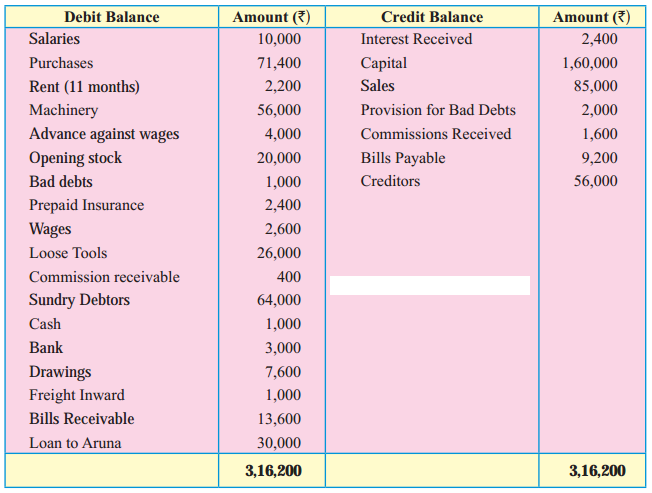Viewport: 652px width, 493px height.
Task: Select the Wages amount 2,600
Action: pyautogui.click(x=283, y=229)
